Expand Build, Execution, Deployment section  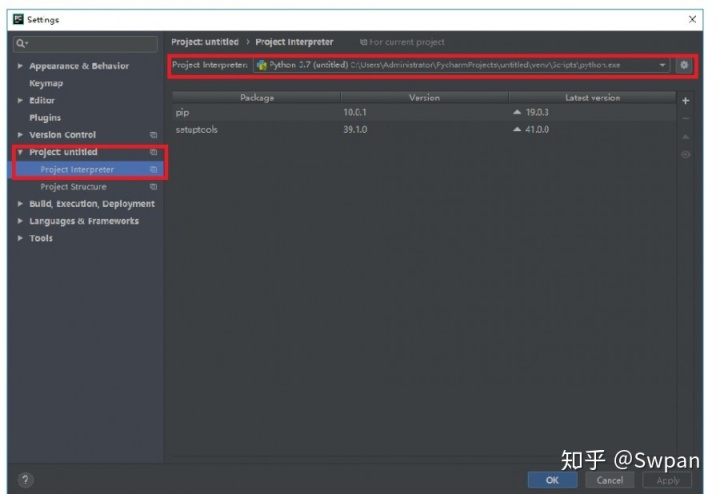coord(20,203)
